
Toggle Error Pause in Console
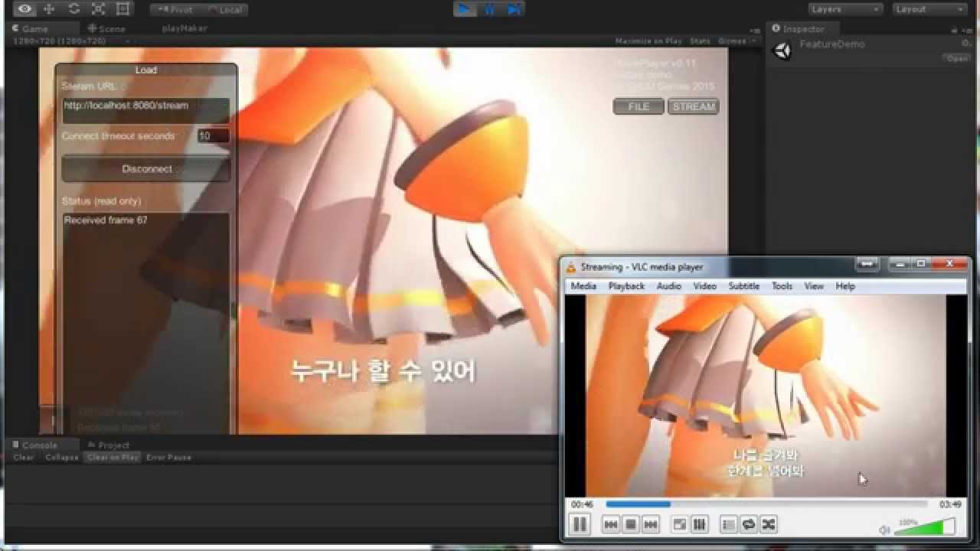coord(169,457)
